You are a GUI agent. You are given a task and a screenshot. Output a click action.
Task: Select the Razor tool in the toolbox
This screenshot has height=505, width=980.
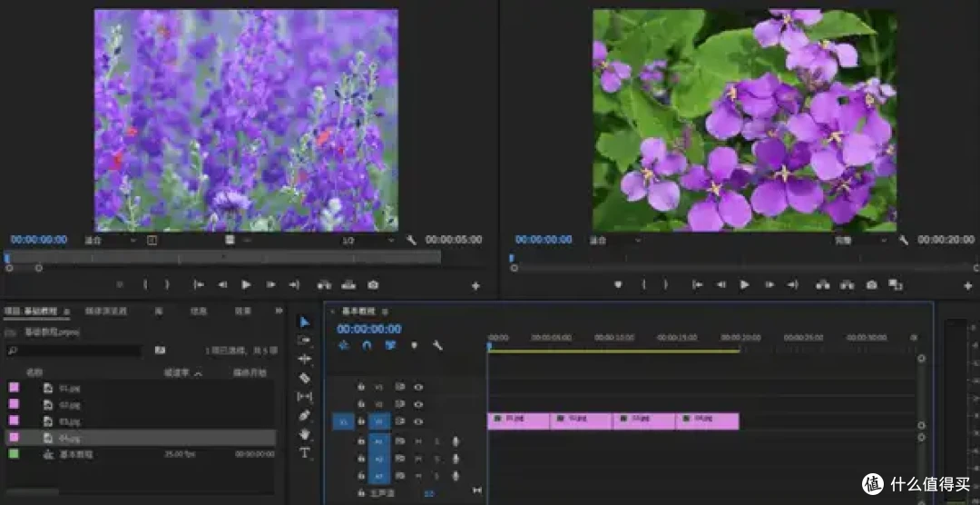[x=304, y=378]
